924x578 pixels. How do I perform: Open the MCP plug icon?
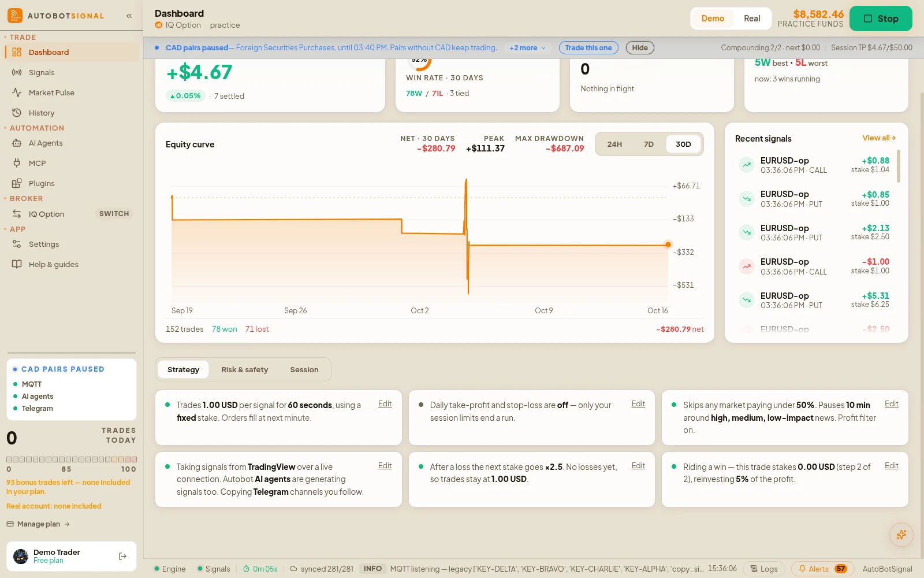click(17, 163)
